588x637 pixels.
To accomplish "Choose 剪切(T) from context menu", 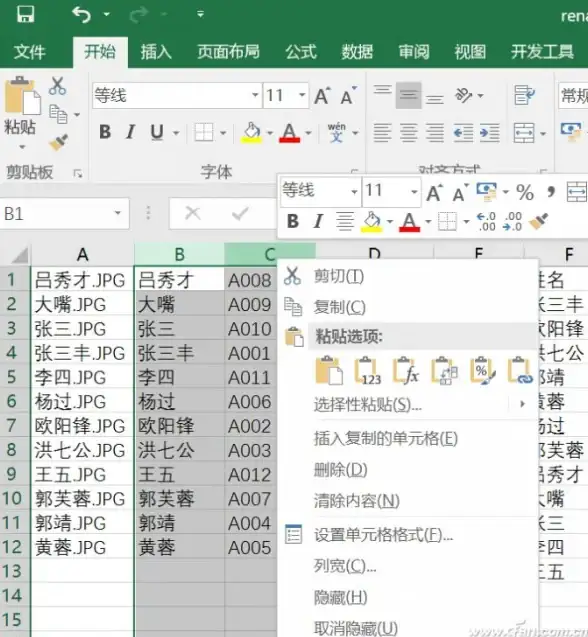I will click(408, 277).
